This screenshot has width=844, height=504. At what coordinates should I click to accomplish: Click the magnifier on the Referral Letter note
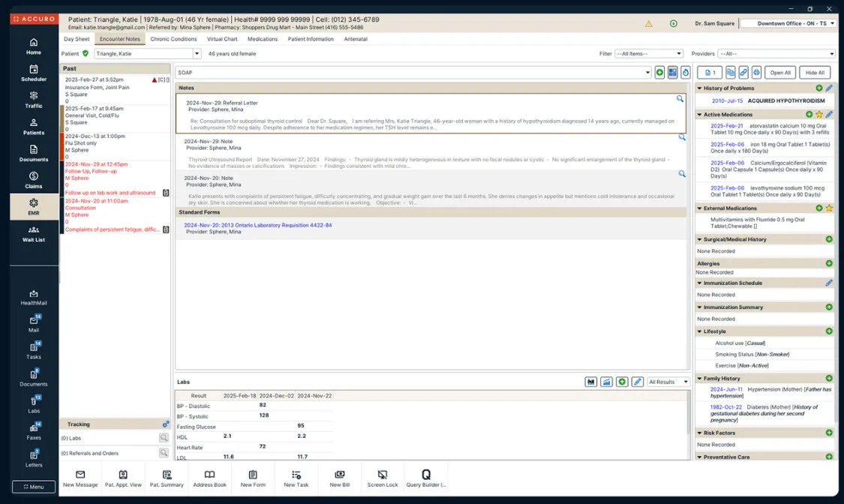680,97
